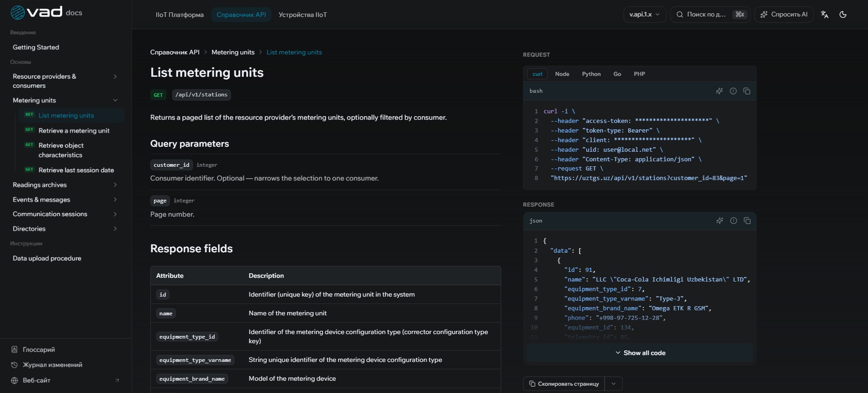Open dropdown arrow beside Скопировать страницу

(614, 384)
